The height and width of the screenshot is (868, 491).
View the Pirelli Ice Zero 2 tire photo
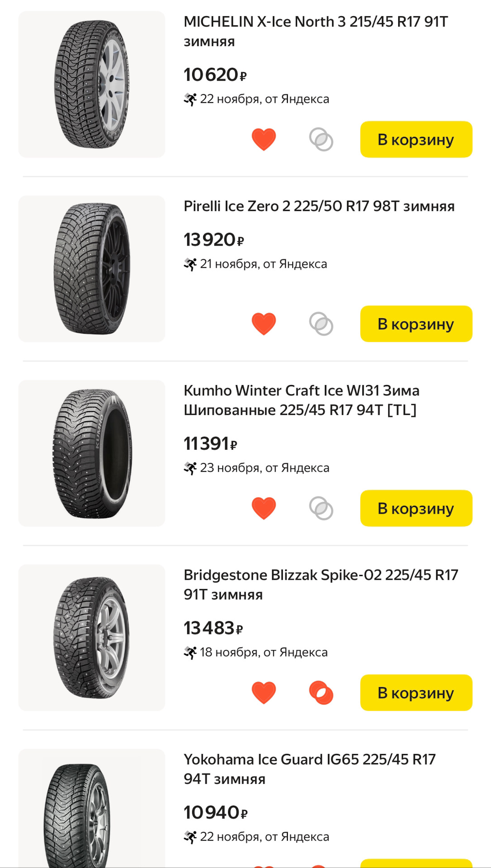(x=92, y=269)
